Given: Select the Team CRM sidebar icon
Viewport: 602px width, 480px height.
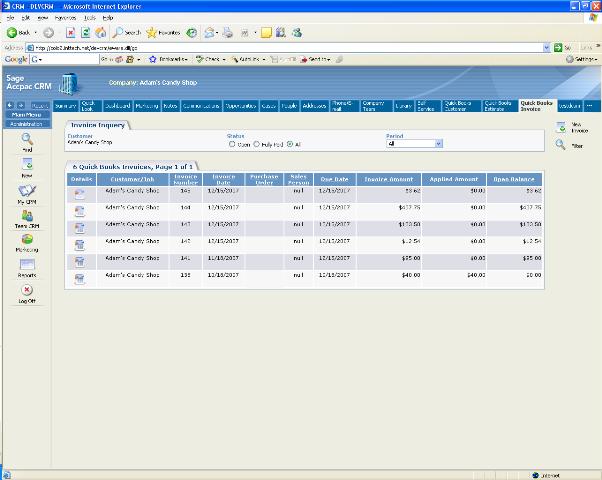Looking at the screenshot, I should click(27, 216).
